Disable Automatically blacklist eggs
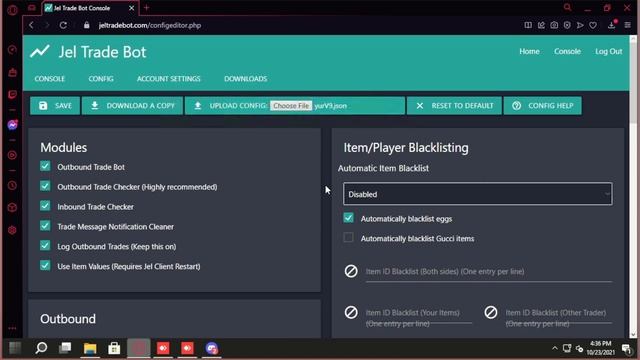 pyautogui.click(x=349, y=218)
